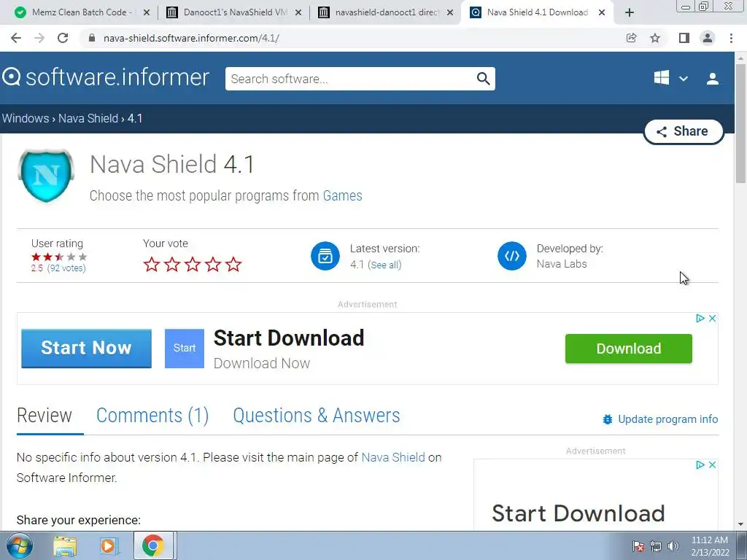747x560 pixels.
Task: Close the Memz Clean Batch Code tab
Action: point(147,13)
